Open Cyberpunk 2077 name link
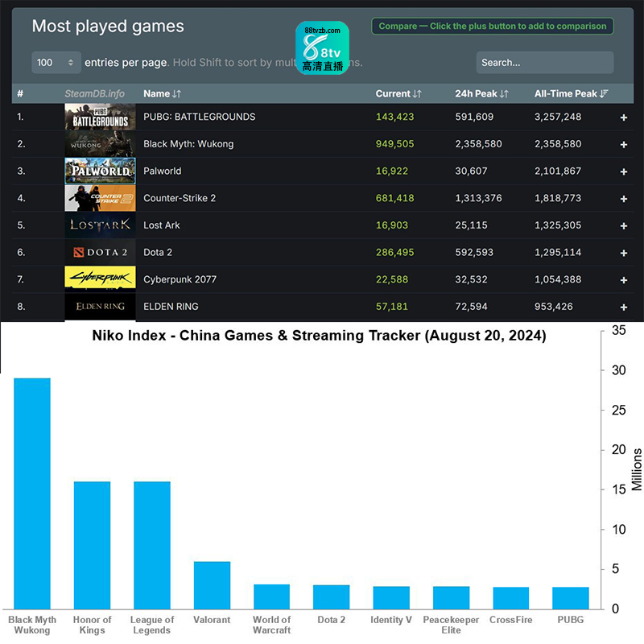This screenshot has width=644, height=644. (x=180, y=279)
